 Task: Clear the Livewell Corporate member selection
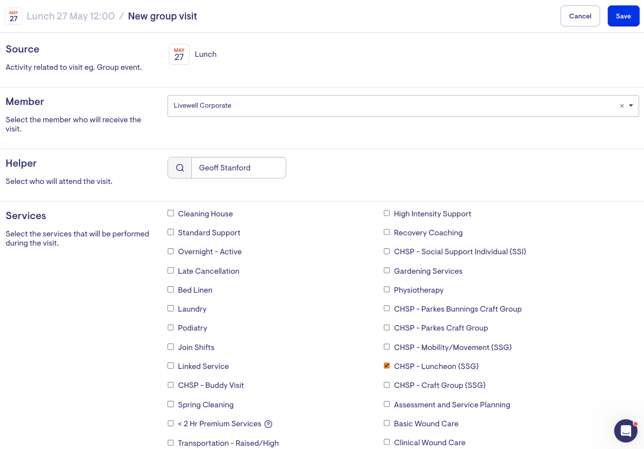click(x=621, y=106)
